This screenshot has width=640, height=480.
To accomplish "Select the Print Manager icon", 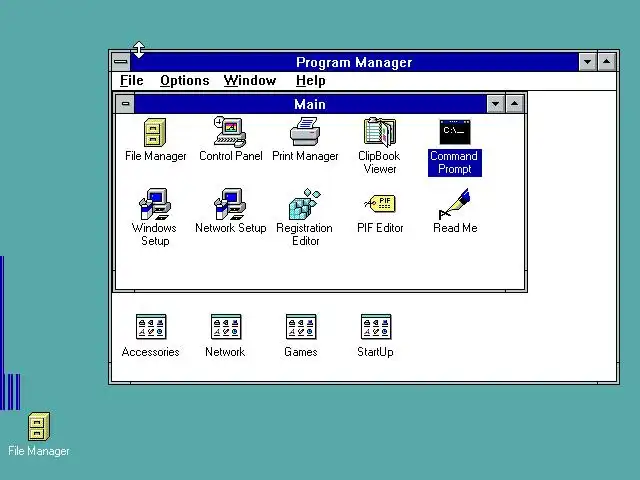I will click(x=305, y=131).
